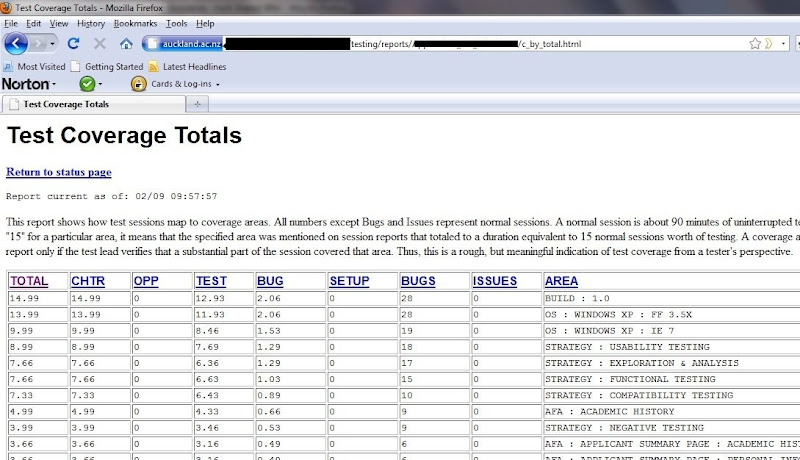Sort the table by TEST column
800x460 pixels.
coord(211,281)
